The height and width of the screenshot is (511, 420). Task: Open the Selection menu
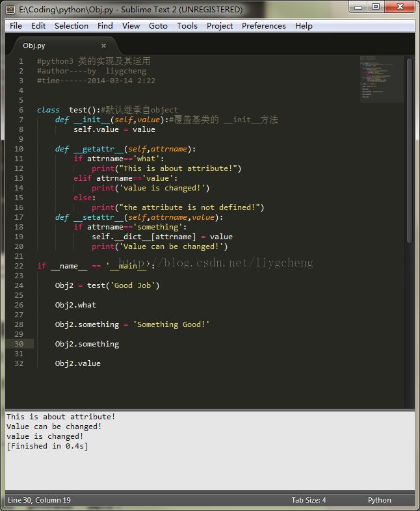click(x=71, y=26)
